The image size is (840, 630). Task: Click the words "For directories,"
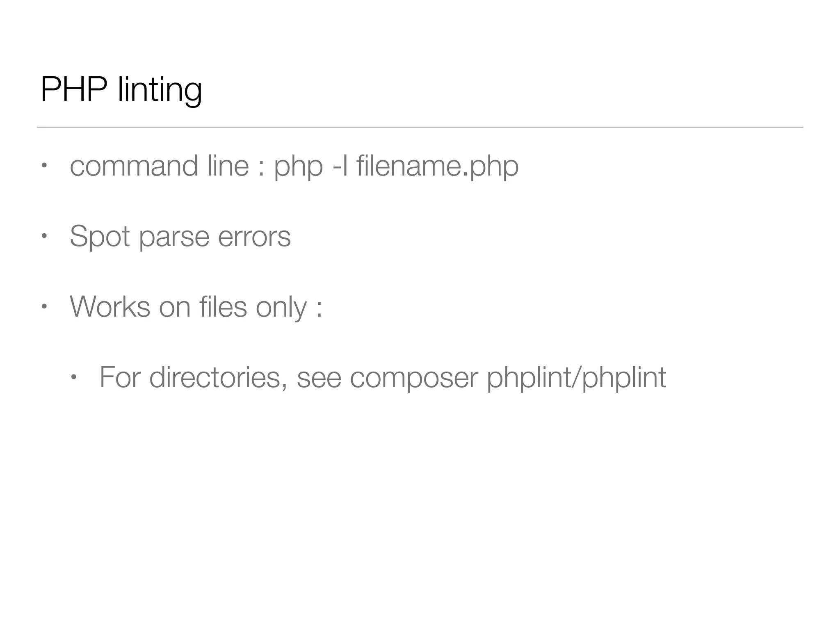click(193, 377)
